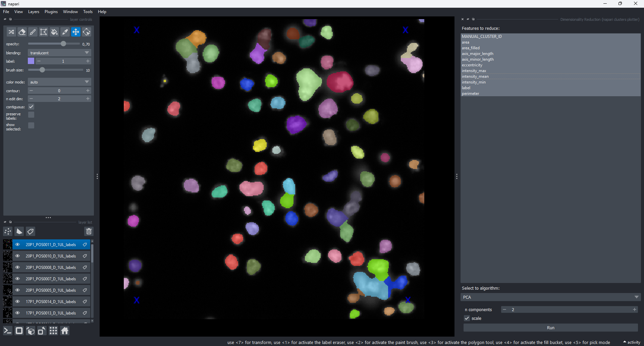Decrease n components value
Viewport: 644px width, 346px height.
504,309
